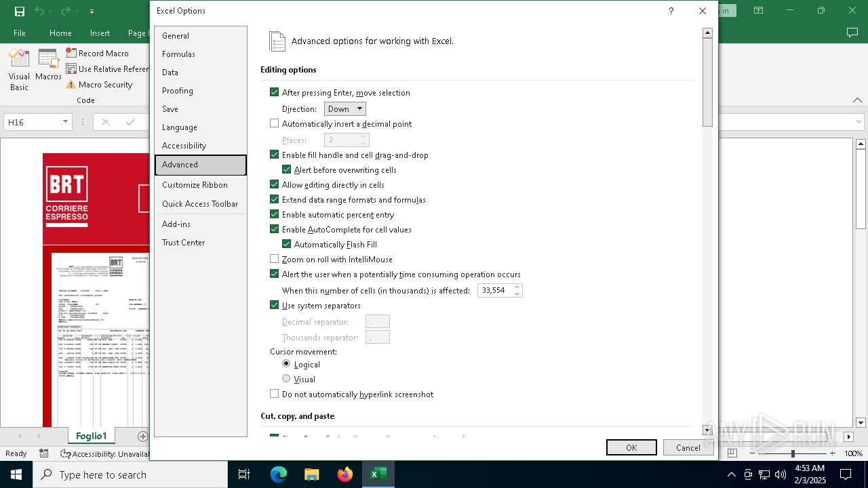868x488 pixels.
Task: Open the Home ribbon tab
Action: coord(60,33)
